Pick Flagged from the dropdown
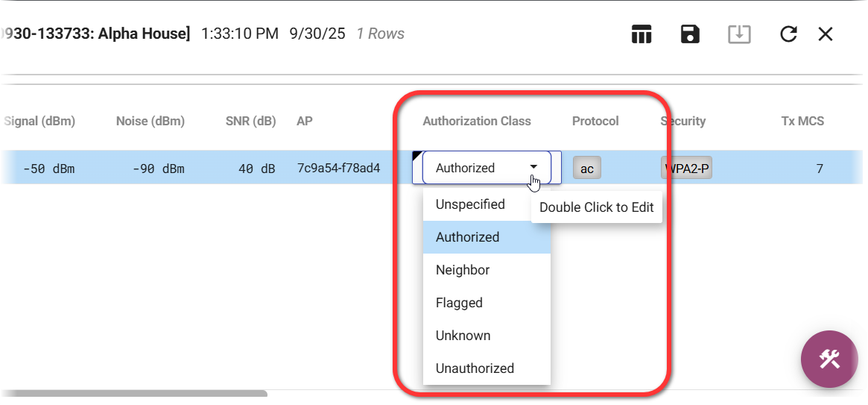This screenshot has height=405, width=868. pyautogui.click(x=459, y=303)
